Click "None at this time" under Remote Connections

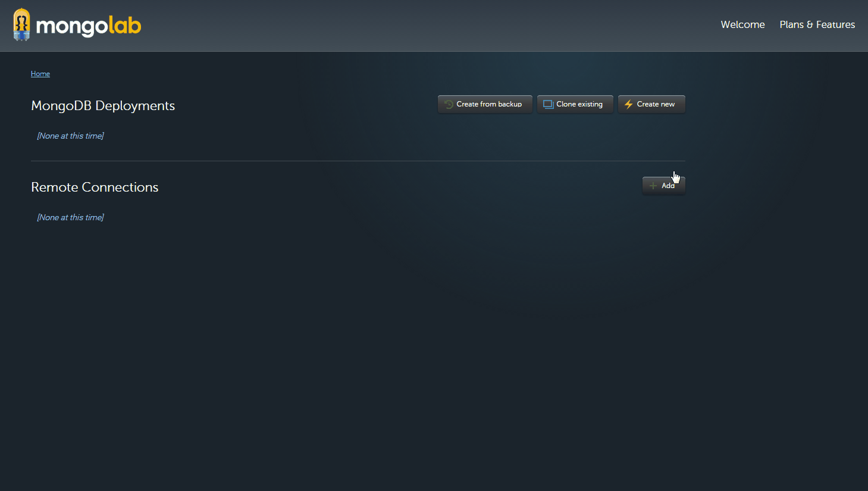pyautogui.click(x=70, y=217)
